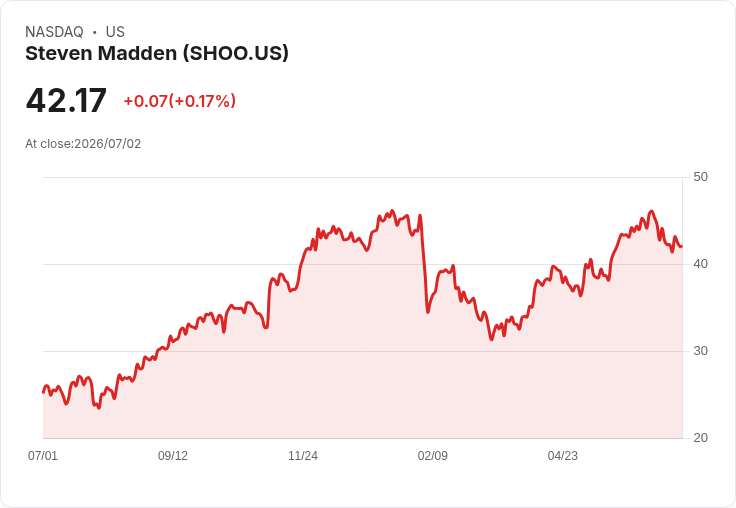Click the red line directly above 09/12
Screen dimensions: 736x508
coord(173,340)
